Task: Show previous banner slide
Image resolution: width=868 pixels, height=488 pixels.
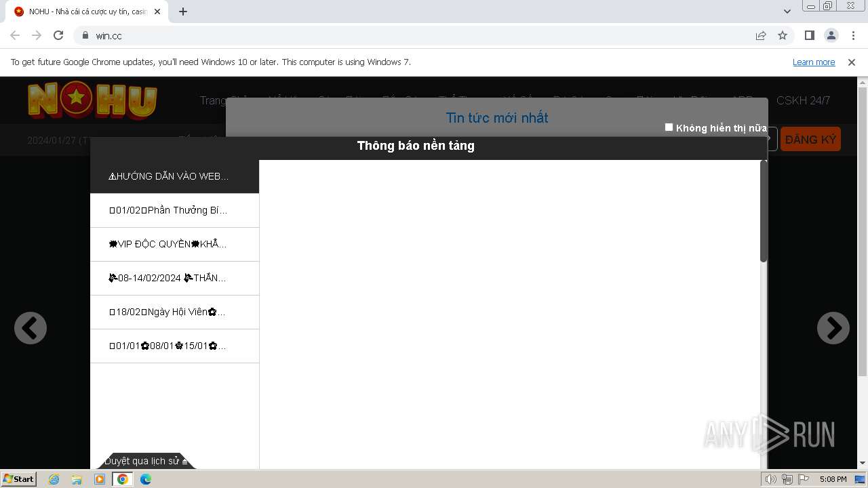Action: coord(31,328)
